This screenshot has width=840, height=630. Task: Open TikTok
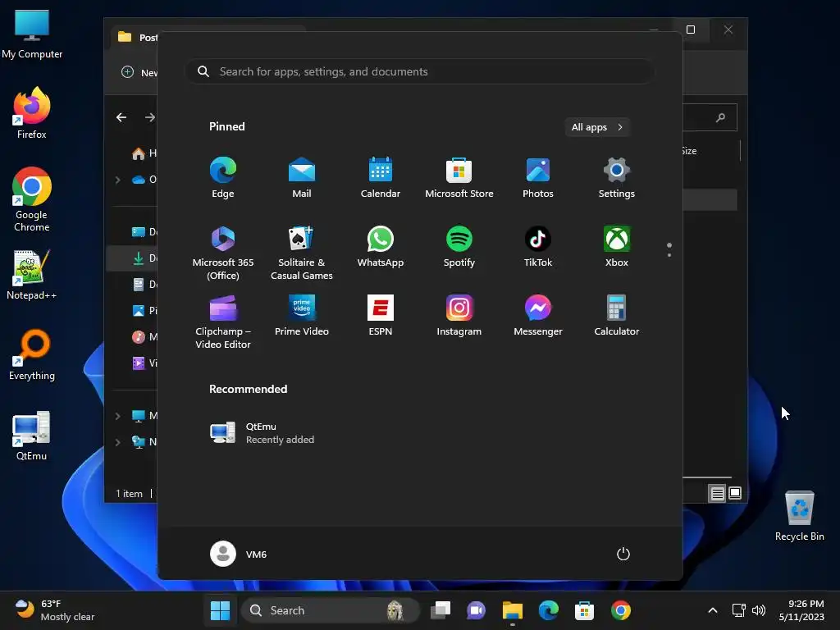coord(538,246)
